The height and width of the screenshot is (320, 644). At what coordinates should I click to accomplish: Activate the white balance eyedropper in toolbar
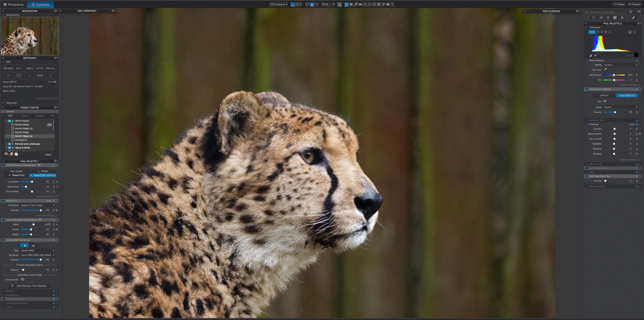(356, 4)
